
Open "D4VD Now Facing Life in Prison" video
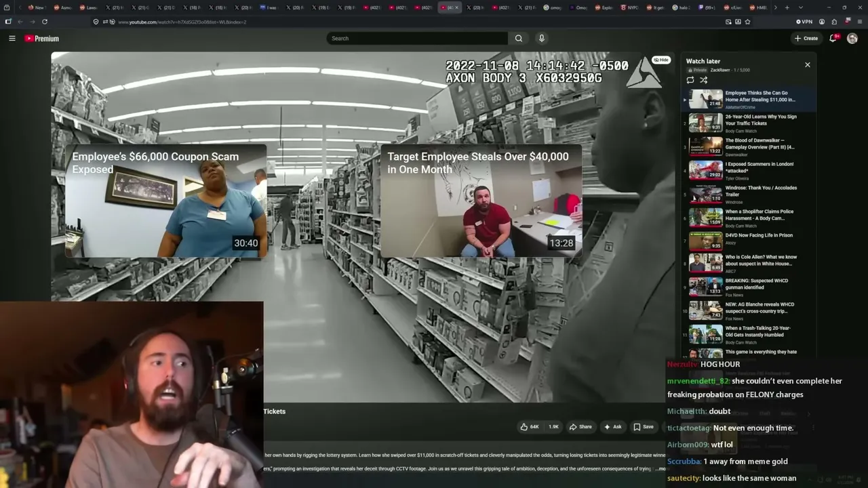coord(749,241)
